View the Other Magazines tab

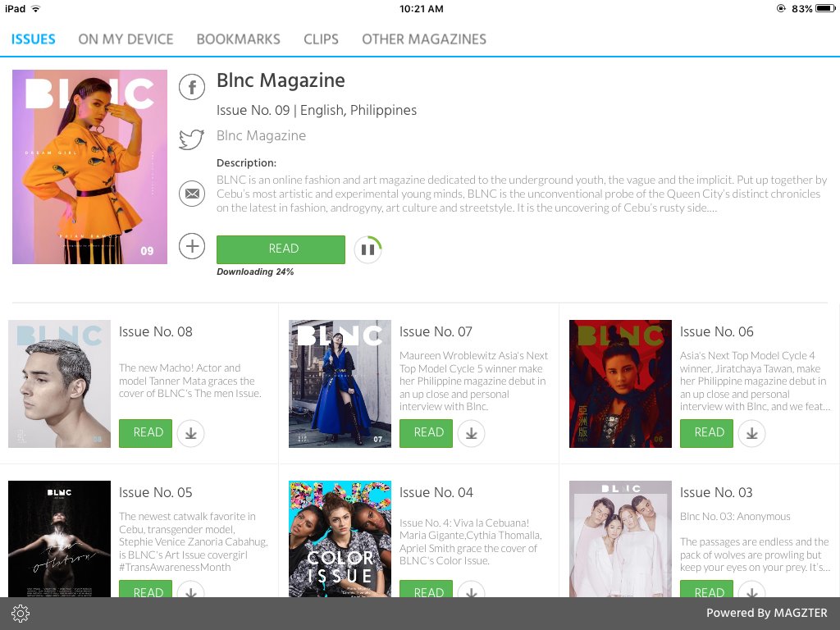pos(424,39)
